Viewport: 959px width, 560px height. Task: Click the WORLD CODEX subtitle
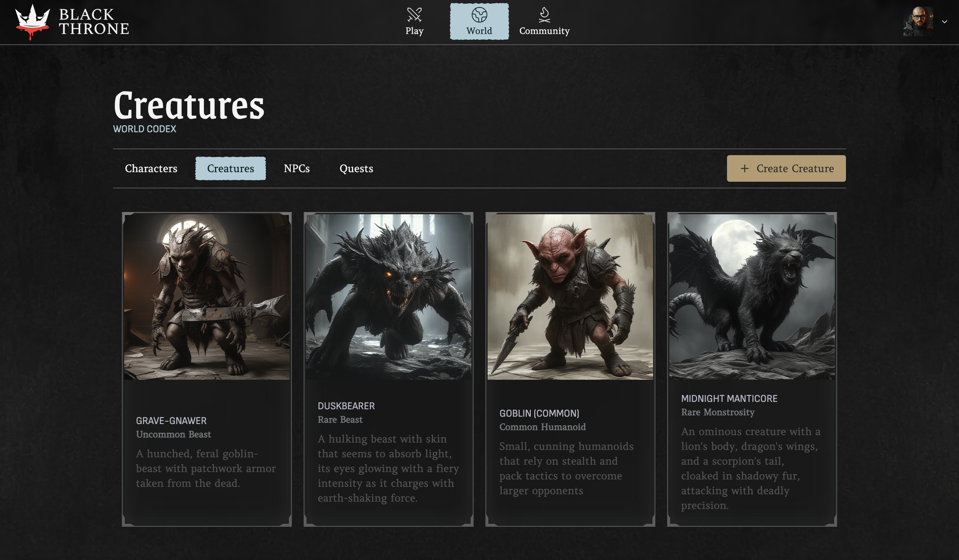[x=145, y=129]
